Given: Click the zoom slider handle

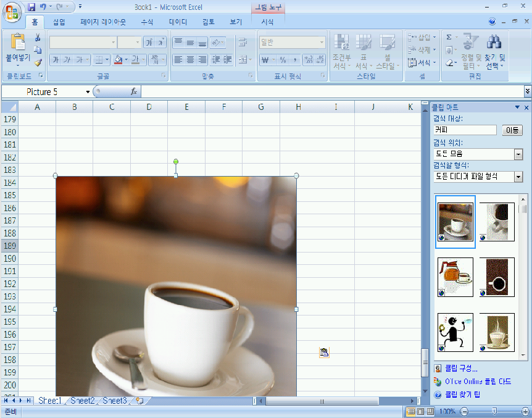Looking at the screenshot, I should pos(494,412).
